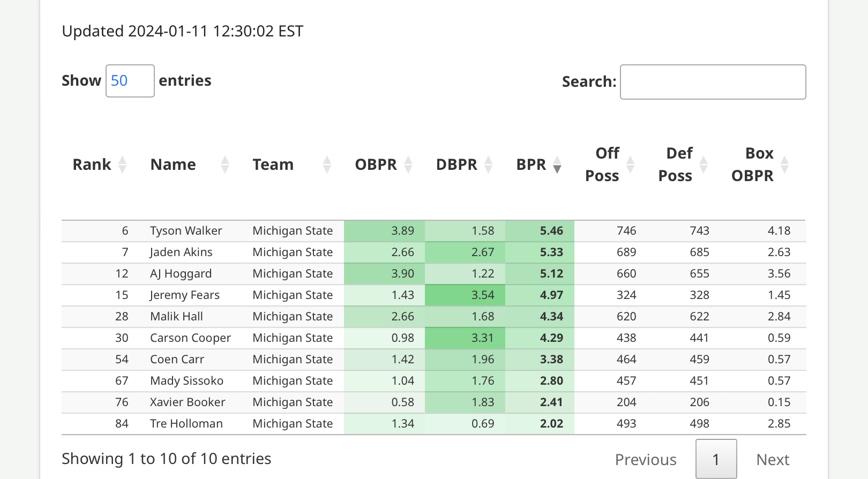Sort by Off Poss arrows
Screen dimensions: 868x479
tap(630, 164)
